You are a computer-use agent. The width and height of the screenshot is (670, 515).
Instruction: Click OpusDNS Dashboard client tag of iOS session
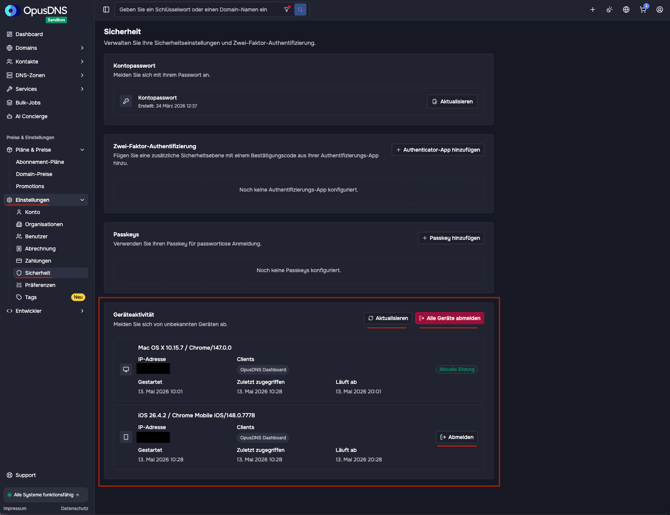pos(263,438)
